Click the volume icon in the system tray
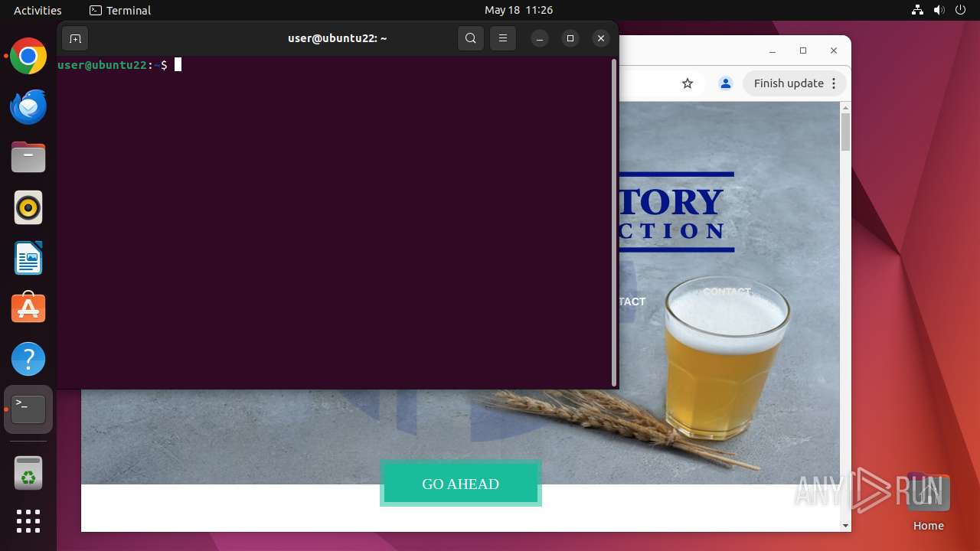The image size is (980, 551). coord(939,10)
